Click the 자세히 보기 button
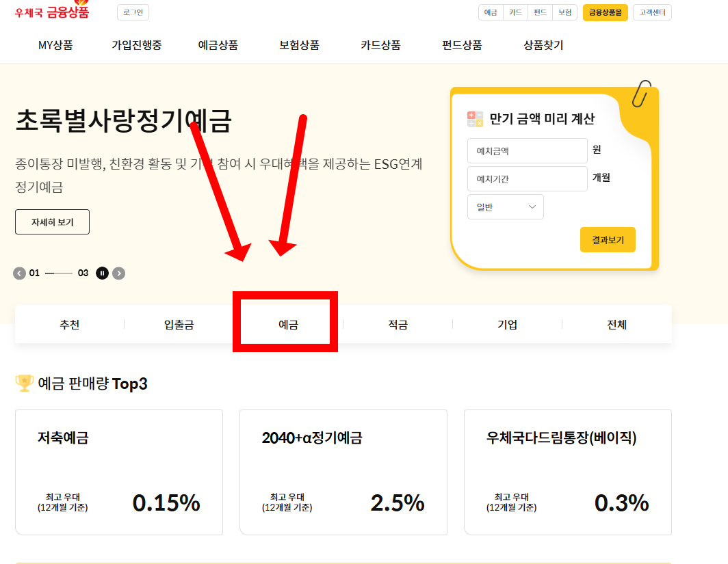728x564 pixels. pos(53,221)
